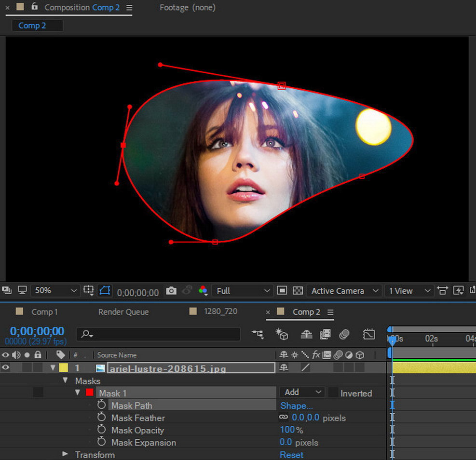
Task: Hide the ariel-lustre-208615.jpg layer
Action: [6, 368]
